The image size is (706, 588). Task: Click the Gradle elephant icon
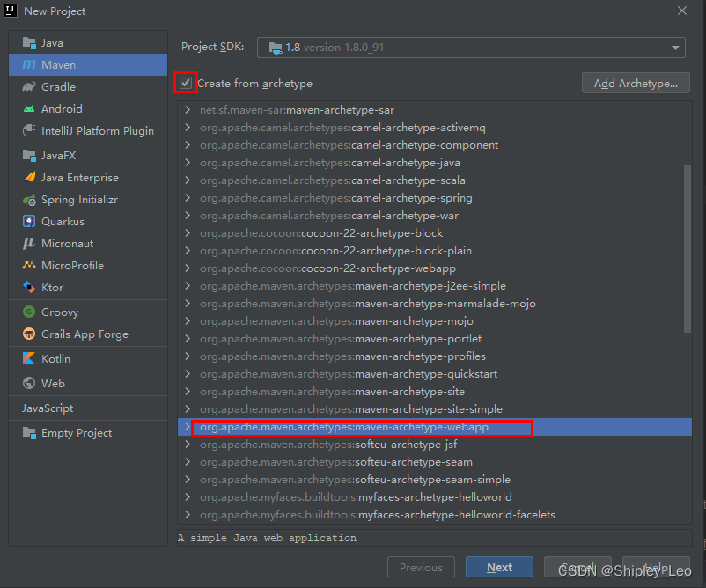pyautogui.click(x=29, y=87)
